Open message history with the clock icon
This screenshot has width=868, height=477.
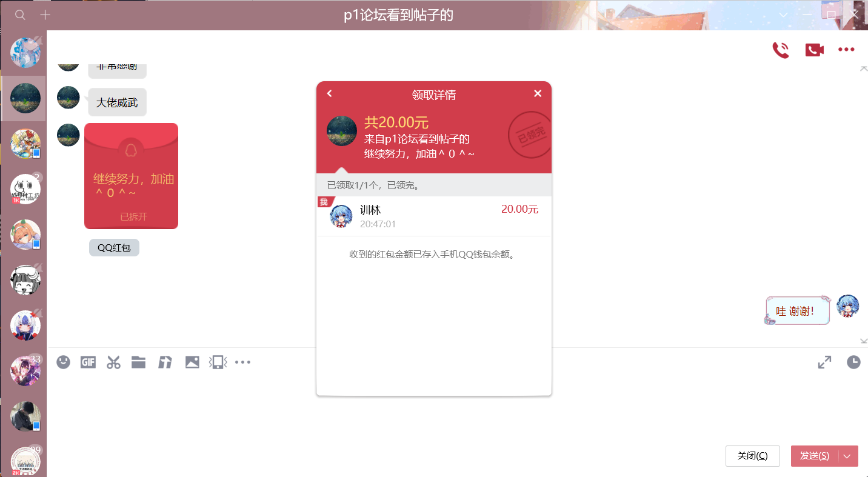[853, 362]
